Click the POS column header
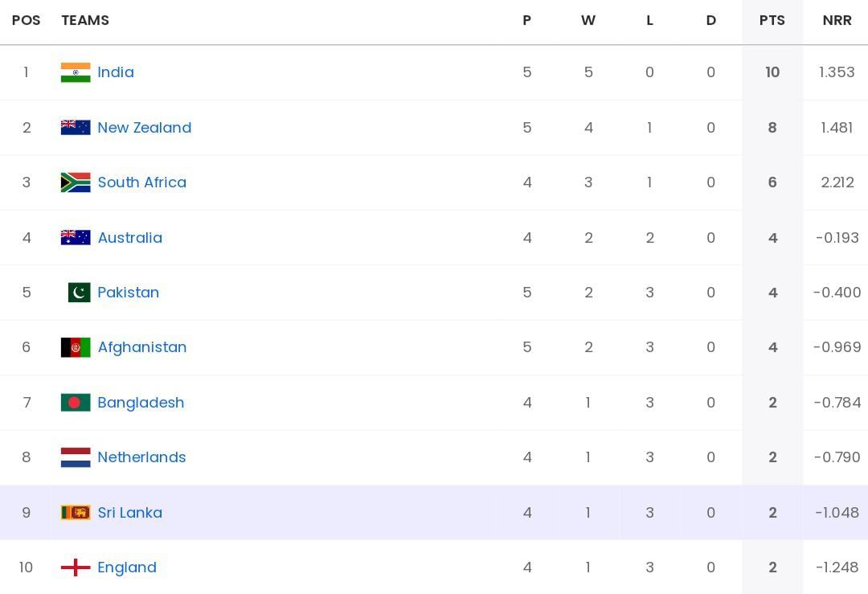This screenshot has height=594, width=868. [27, 20]
